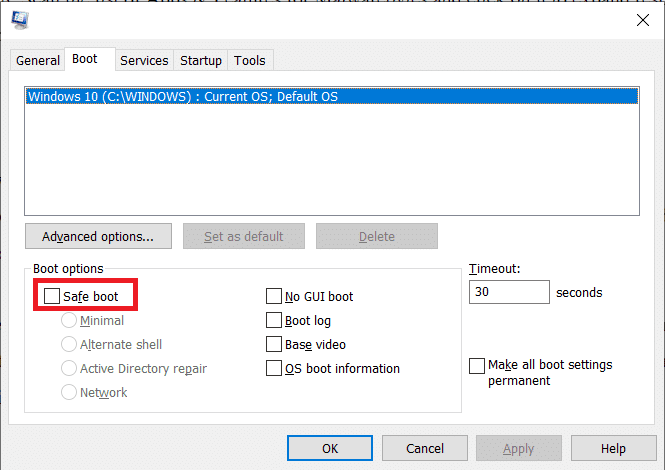
Task: Enable the Safe boot checkbox
Action: point(52,296)
